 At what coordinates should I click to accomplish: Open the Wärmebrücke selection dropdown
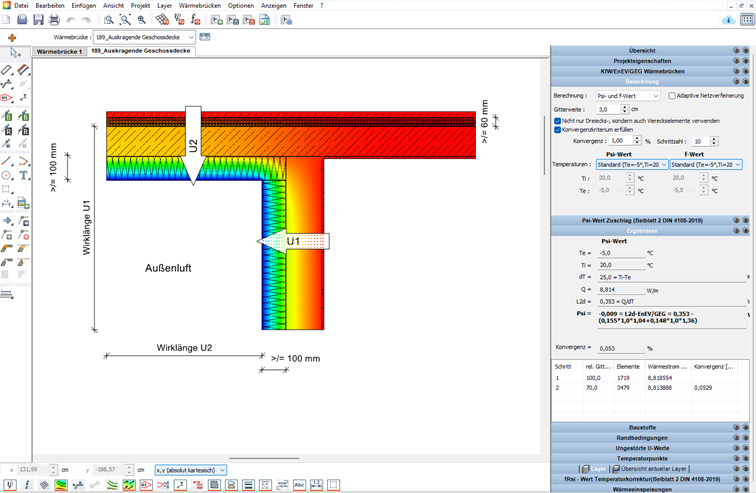144,37
